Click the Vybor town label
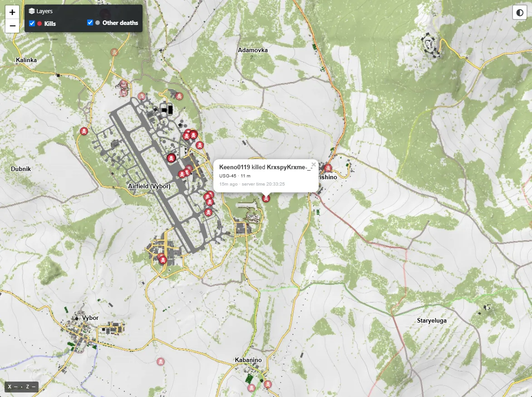Image resolution: width=532 pixels, height=397 pixels. click(90, 318)
